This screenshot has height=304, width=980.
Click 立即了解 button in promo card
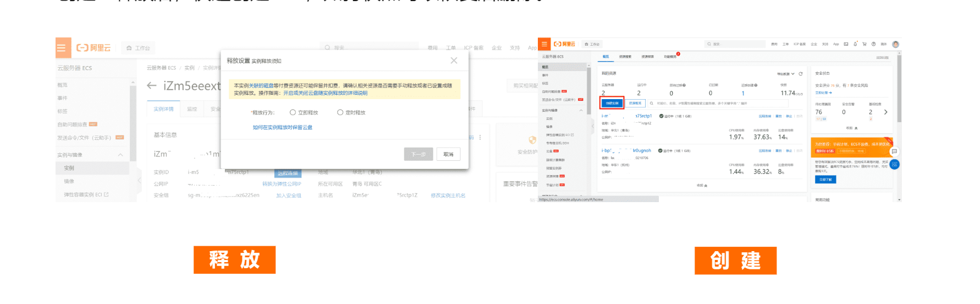point(825,180)
